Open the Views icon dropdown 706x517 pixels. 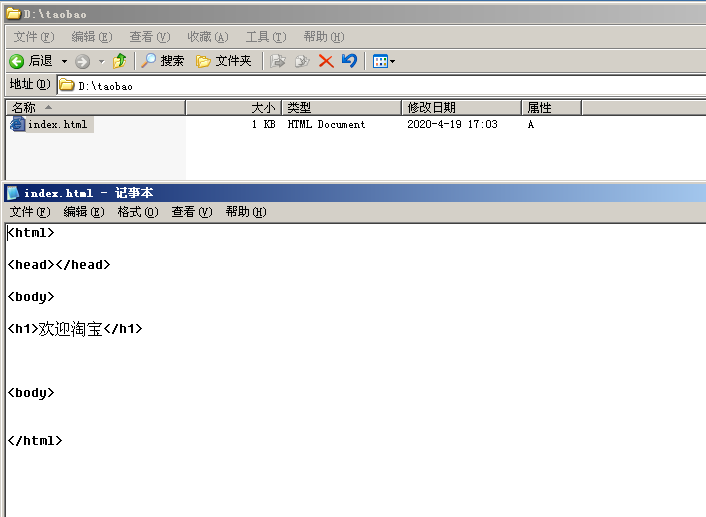(x=384, y=61)
